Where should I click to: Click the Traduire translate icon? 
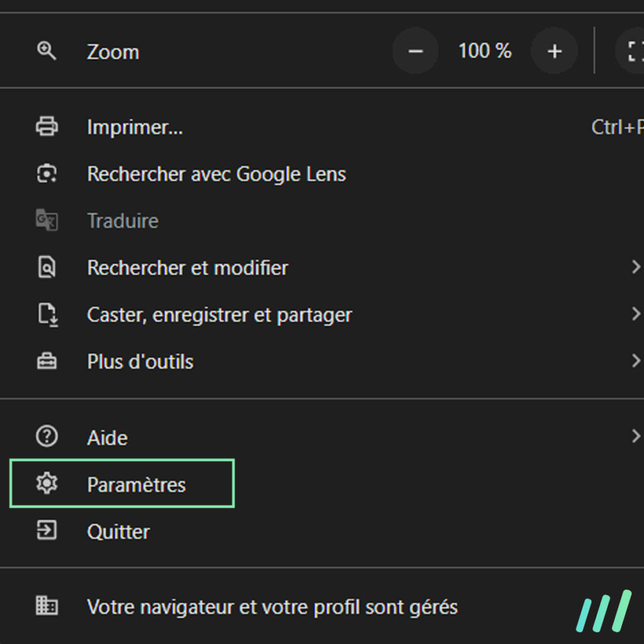pos(47,220)
